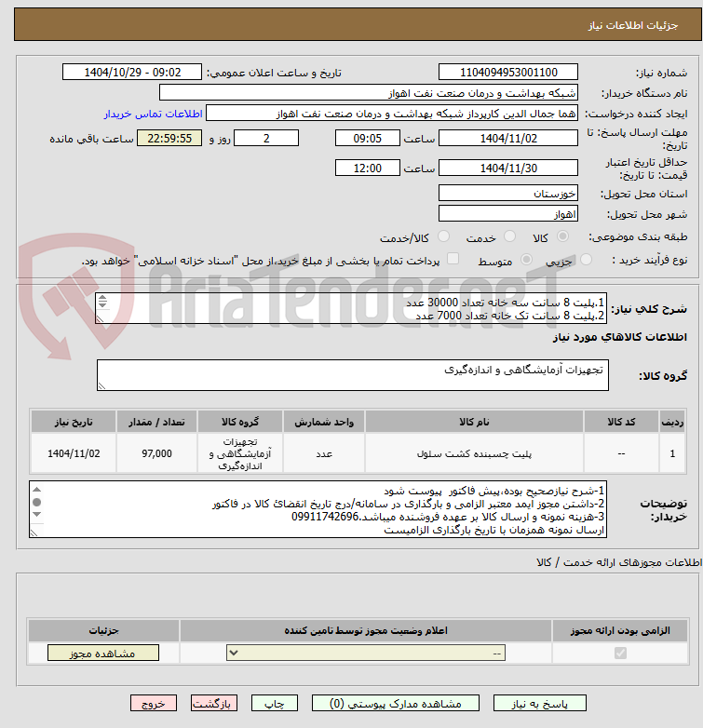Click the goods group field تجهیزات آزمایشگاهی
The height and width of the screenshot is (728, 703).
pyautogui.click(x=353, y=375)
